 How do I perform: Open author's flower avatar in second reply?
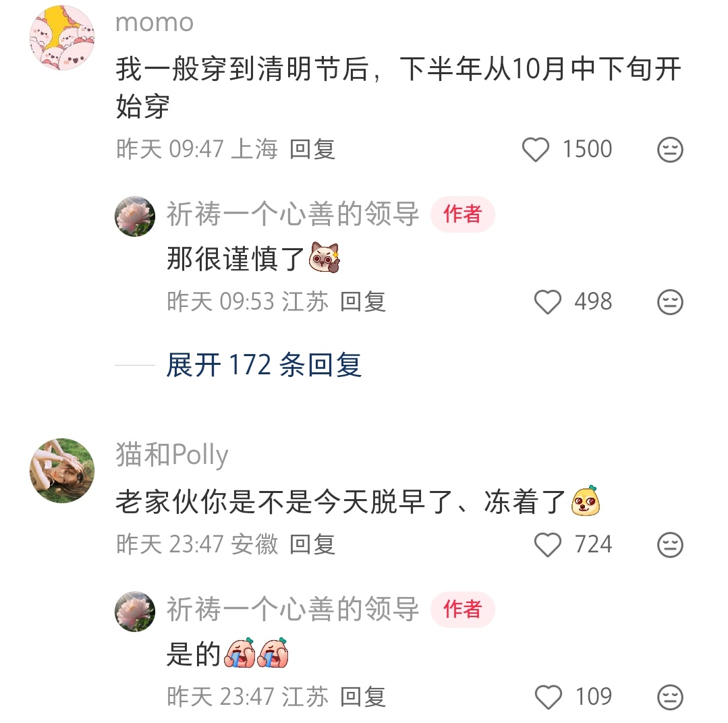point(135,611)
